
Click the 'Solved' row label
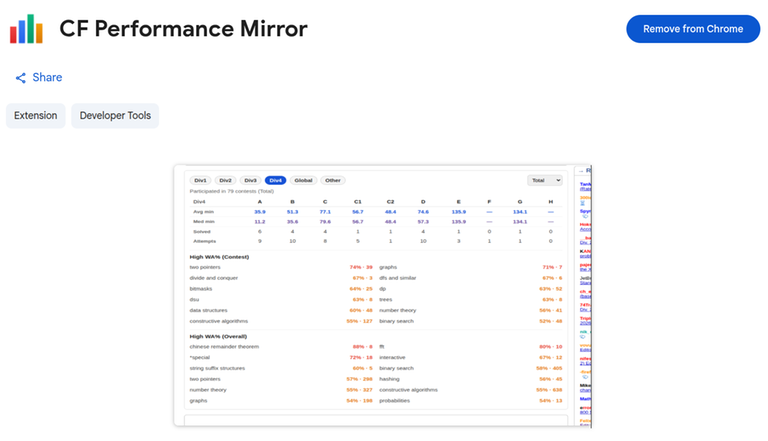202,231
